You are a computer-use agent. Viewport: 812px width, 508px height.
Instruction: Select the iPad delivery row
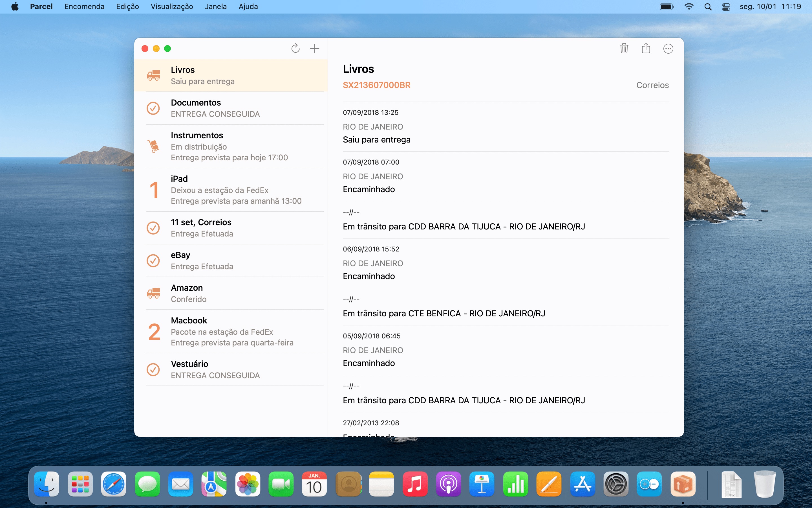coord(231,190)
